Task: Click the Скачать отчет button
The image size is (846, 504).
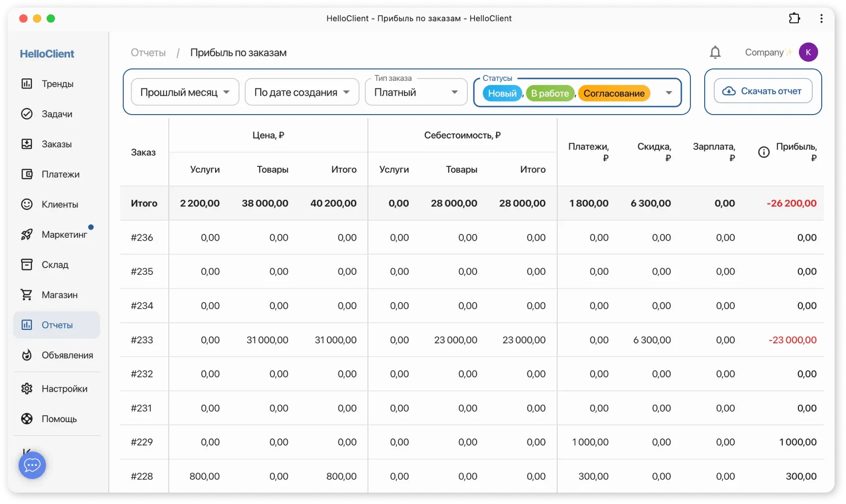Action: (762, 91)
